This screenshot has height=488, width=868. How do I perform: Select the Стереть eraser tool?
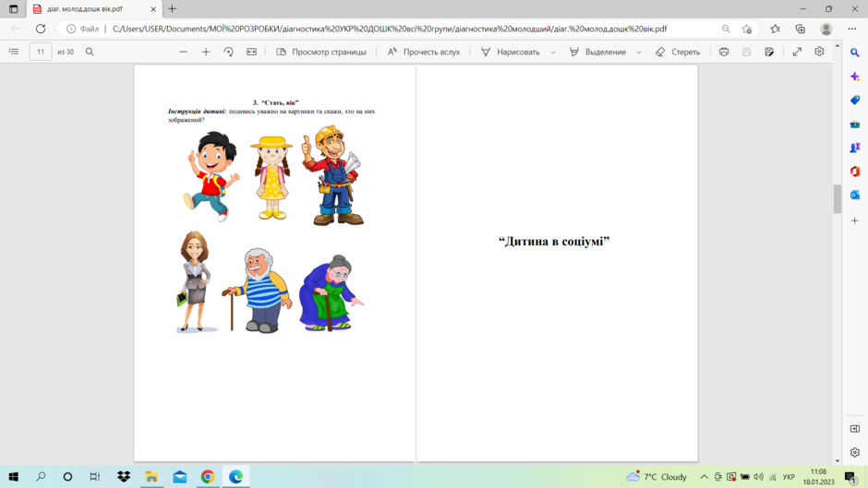678,52
